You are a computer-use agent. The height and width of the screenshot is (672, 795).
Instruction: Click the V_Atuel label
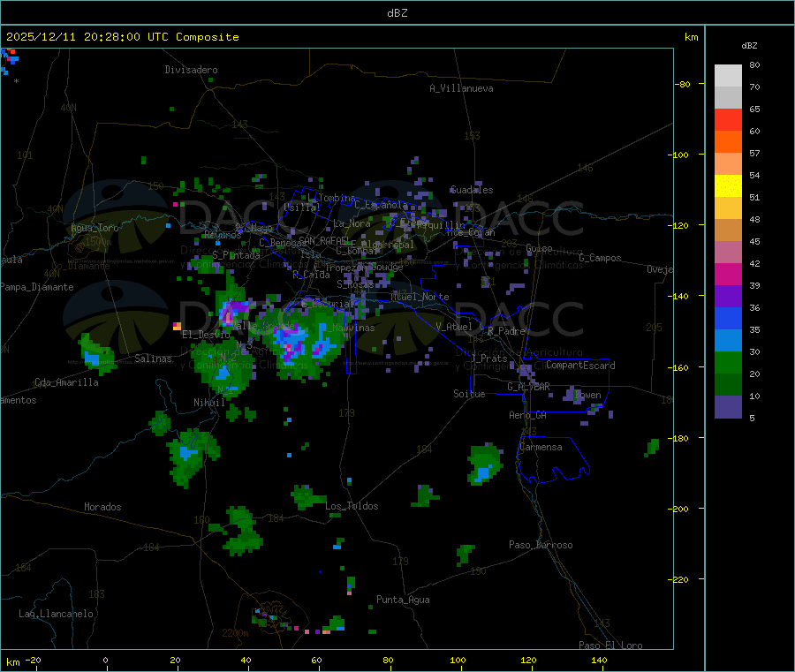coord(454,327)
